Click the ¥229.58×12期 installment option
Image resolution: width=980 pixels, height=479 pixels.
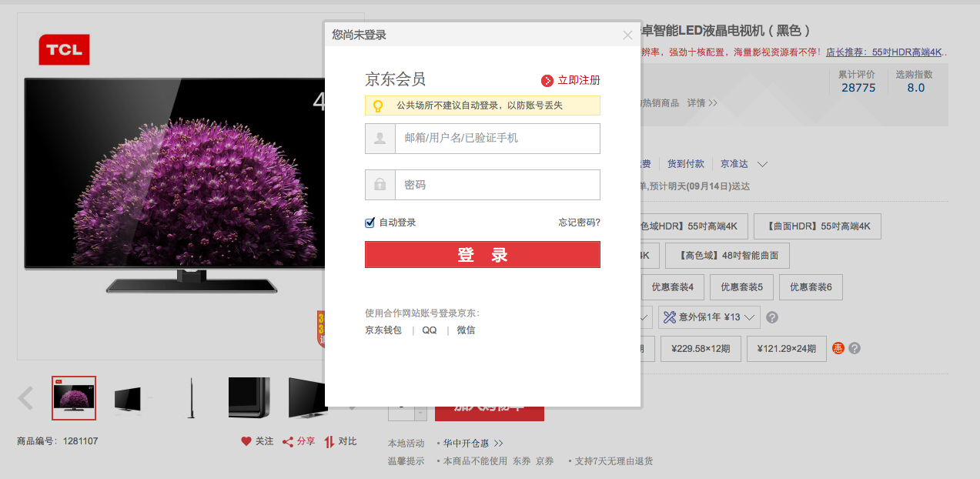(x=700, y=348)
